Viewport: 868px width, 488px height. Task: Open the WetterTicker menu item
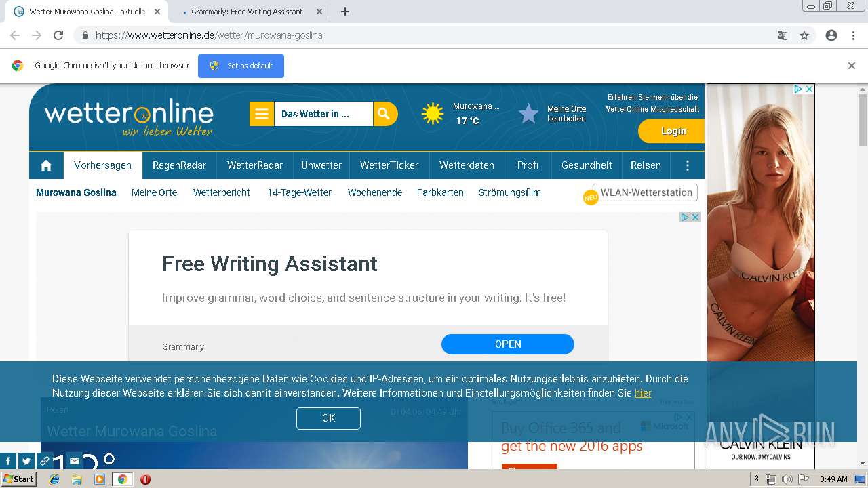[x=389, y=165]
